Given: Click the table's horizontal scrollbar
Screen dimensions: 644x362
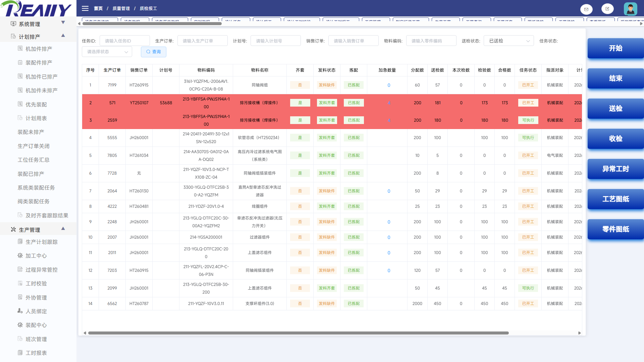Looking at the screenshot, I should 299,333.
